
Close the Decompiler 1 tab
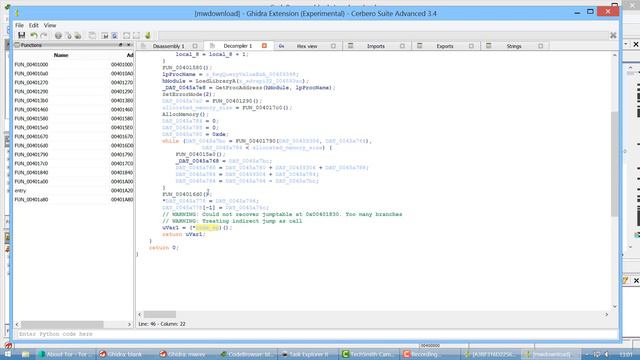click(x=264, y=46)
